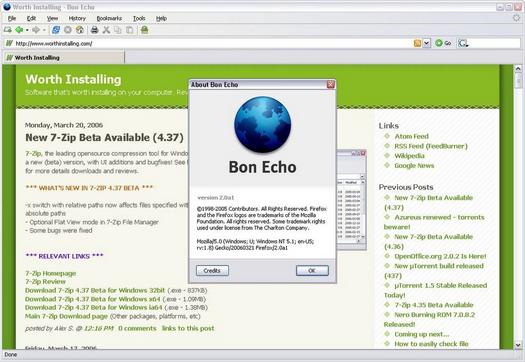Click the green lock toolbar icon
This screenshot has width=525, height=362.
[x=144, y=30]
